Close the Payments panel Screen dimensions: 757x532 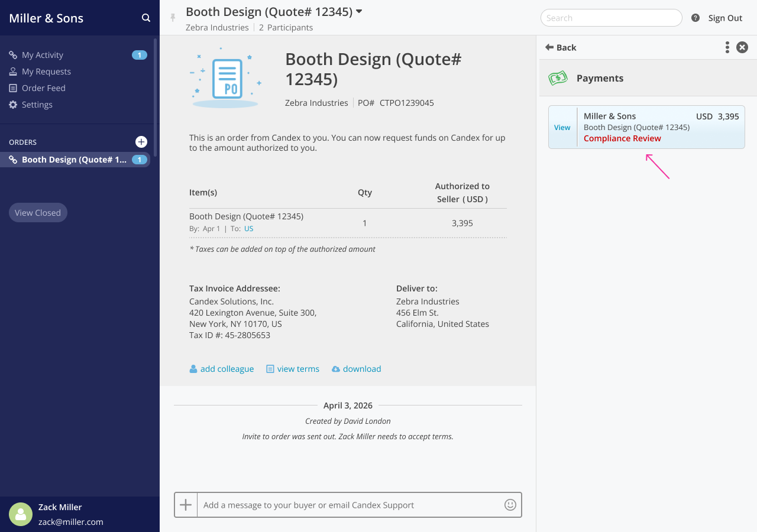tap(742, 47)
